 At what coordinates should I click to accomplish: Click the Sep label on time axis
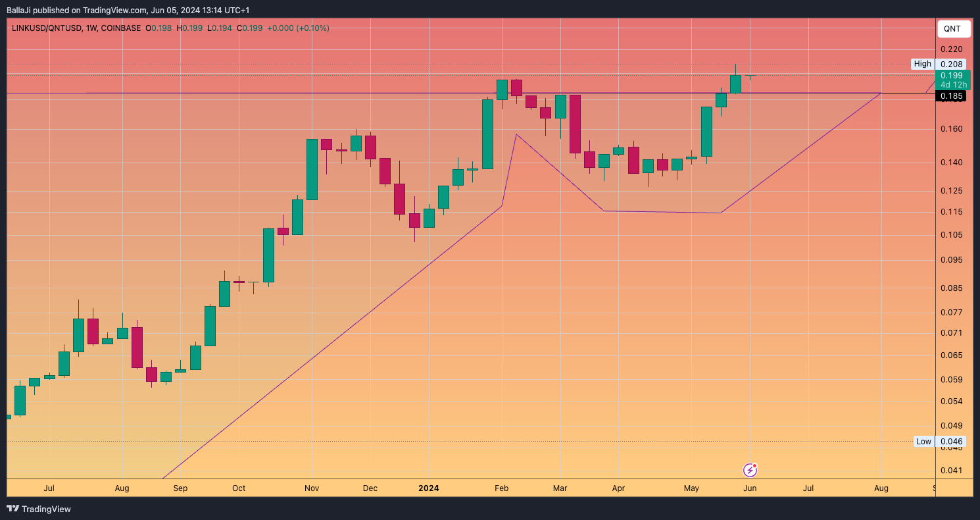180,488
